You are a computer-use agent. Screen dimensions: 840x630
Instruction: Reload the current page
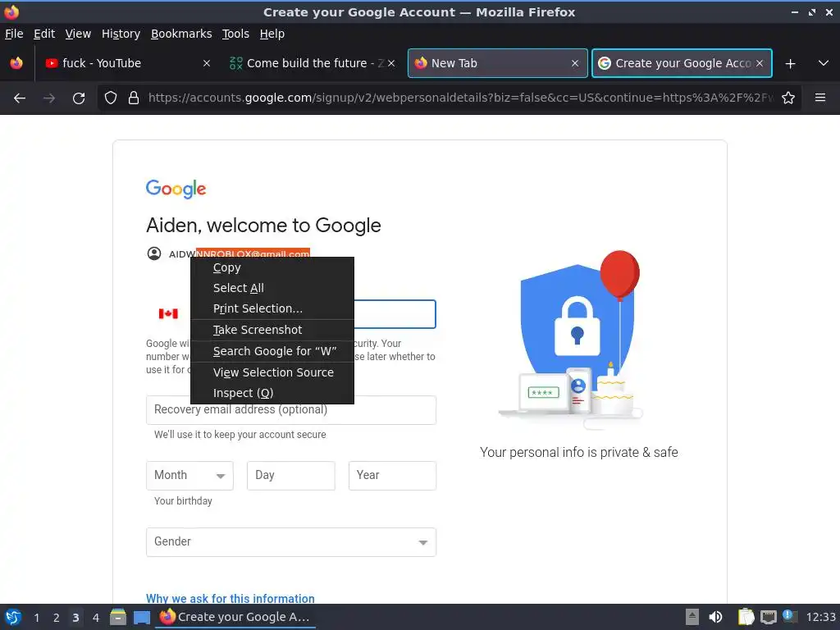click(79, 98)
